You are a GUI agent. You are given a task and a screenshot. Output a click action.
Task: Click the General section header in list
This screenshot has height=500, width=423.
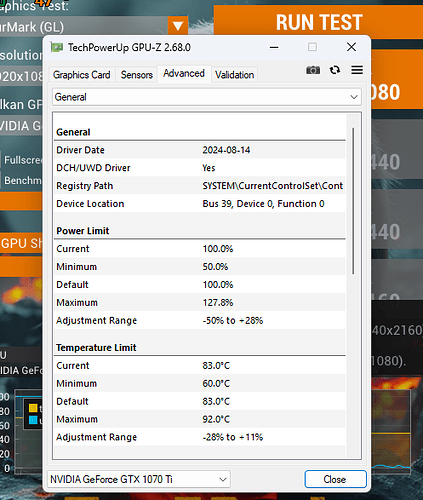pos(73,132)
